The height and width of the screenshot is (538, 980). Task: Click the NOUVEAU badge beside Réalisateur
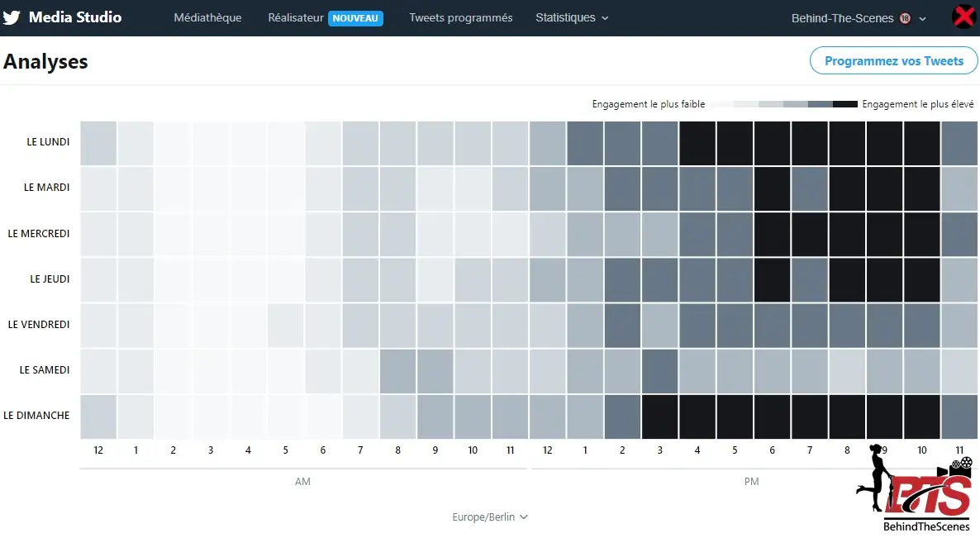tap(355, 18)
